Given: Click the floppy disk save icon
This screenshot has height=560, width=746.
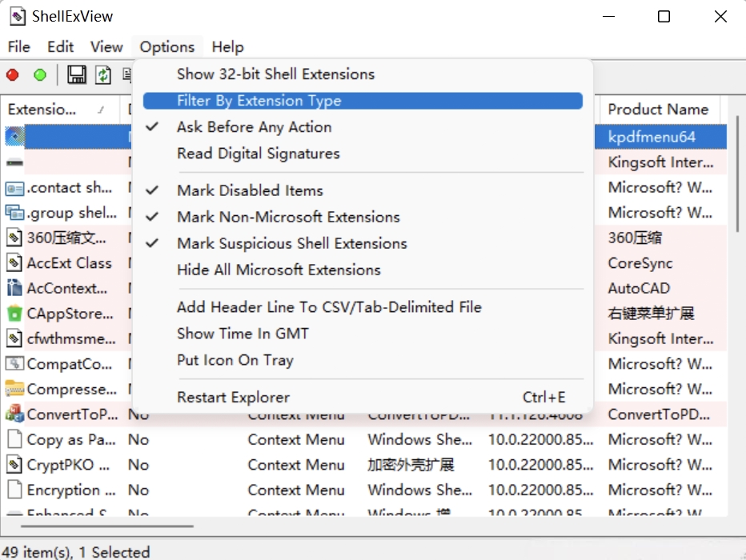Looking at the screenshot, I should coord(77,75).
